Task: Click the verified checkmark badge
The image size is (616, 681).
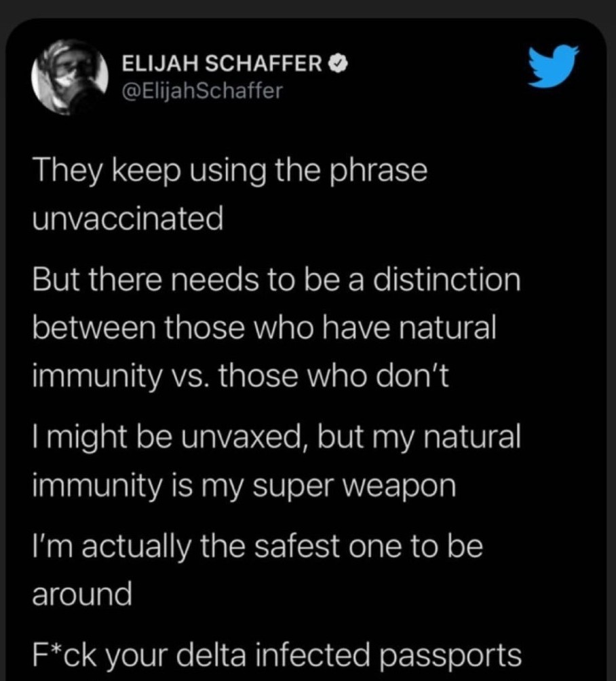Action: pos(338,64)
